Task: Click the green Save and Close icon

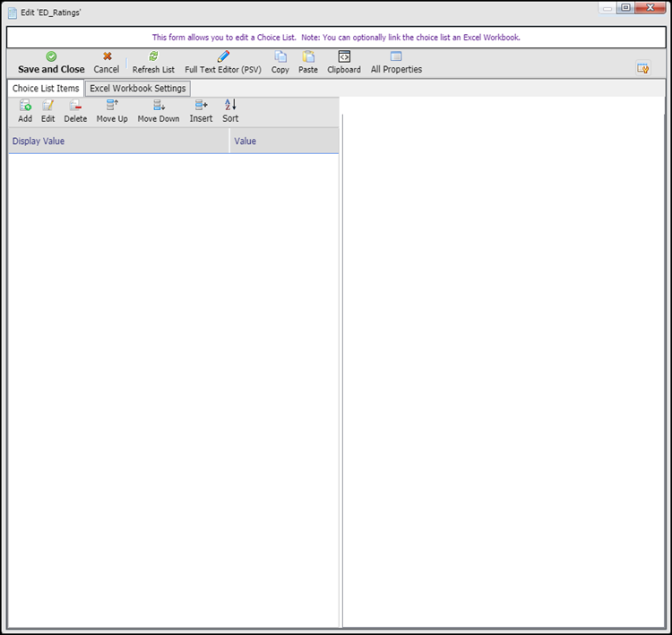Action: (51, 56)
